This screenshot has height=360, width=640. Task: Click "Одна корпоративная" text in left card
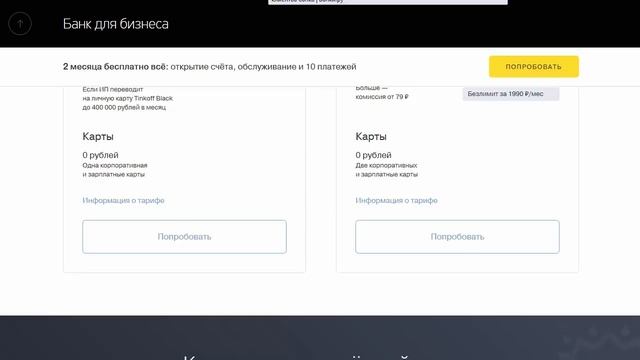pyautogui.click(x=115, y=165)
